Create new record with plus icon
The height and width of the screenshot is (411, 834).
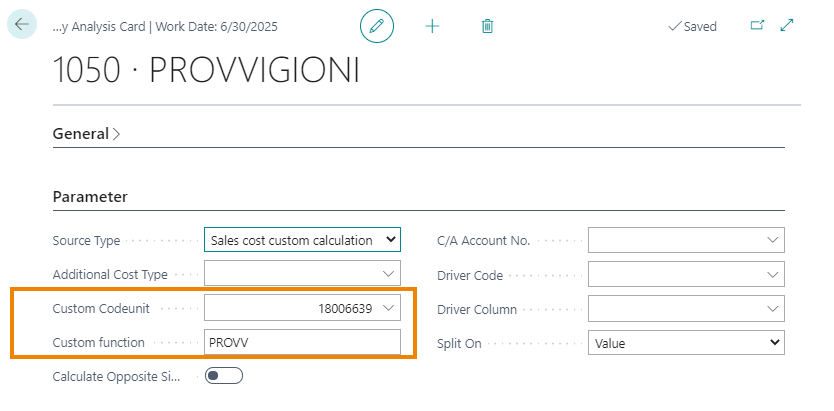[x=432, y=26]
